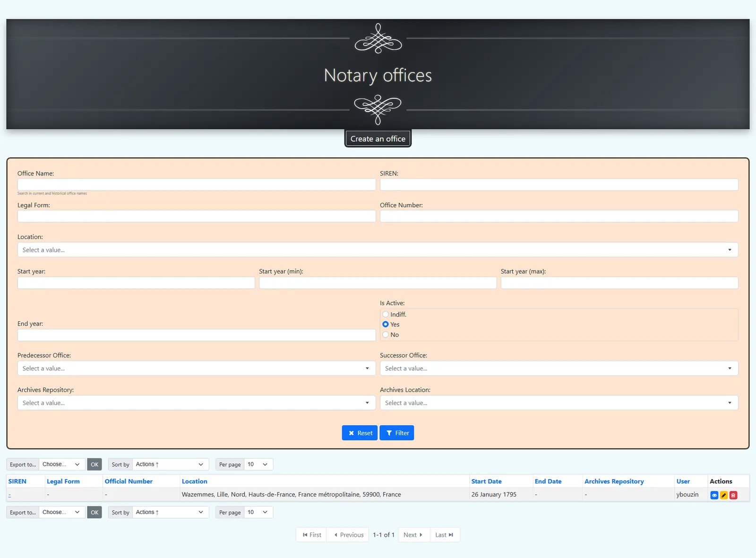
Task: Open the Sort by dropdown above the table
Action: pyautogui.click(x=171, y=464)
